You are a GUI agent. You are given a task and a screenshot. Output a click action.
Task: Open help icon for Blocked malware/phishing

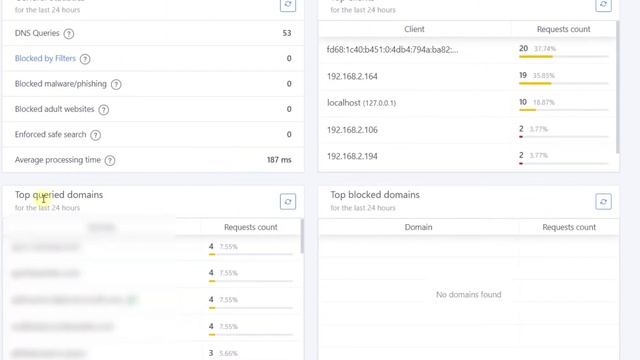116,84
